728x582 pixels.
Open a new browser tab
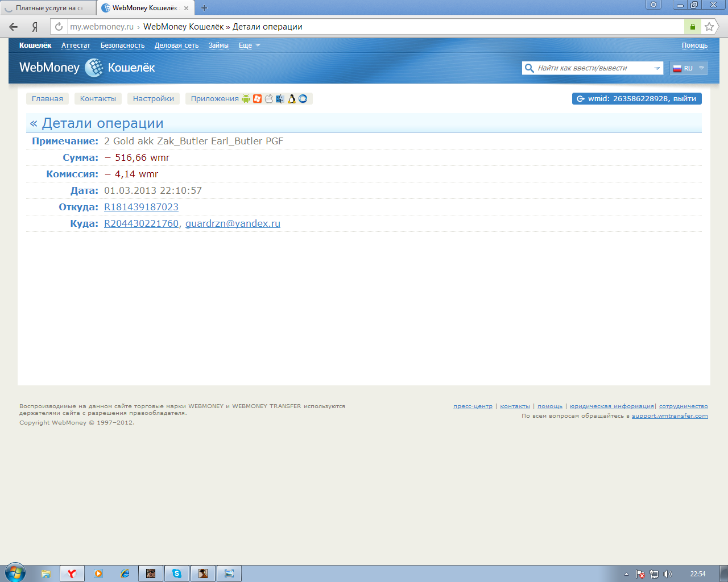pyautogui.click(x=204, y=8)
